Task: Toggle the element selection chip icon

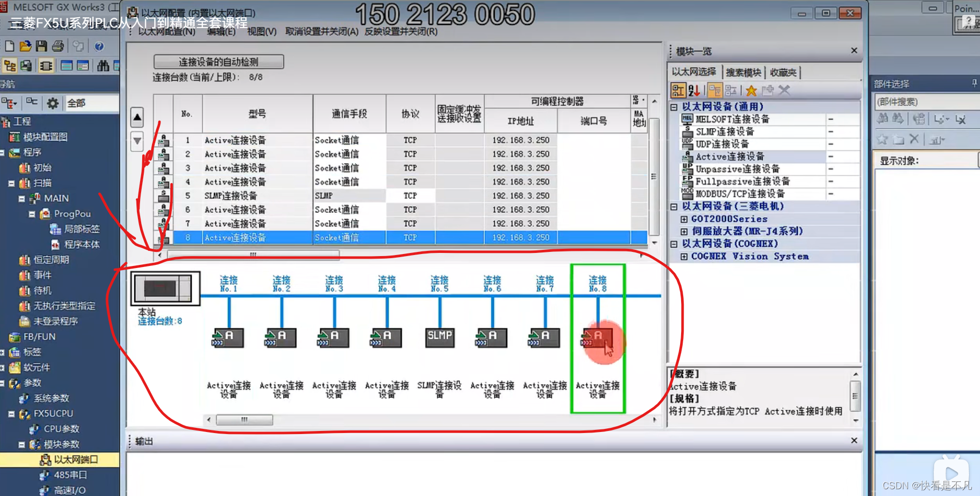Action: pyautogui.click(x=46, y=66)
